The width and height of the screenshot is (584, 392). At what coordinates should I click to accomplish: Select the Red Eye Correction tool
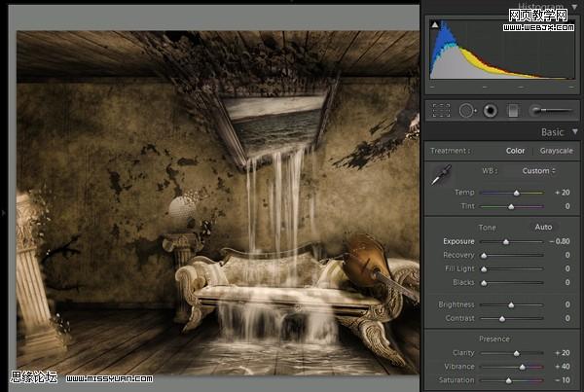491,111
